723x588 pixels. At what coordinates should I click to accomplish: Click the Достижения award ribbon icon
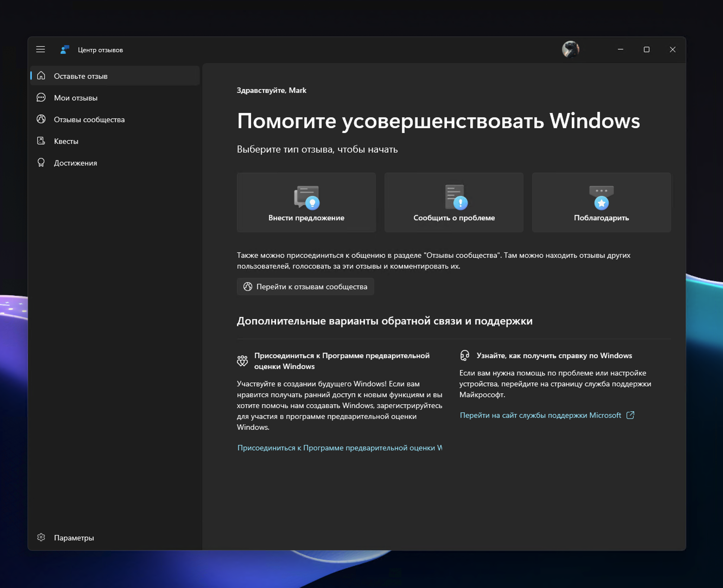pos(41,163)
